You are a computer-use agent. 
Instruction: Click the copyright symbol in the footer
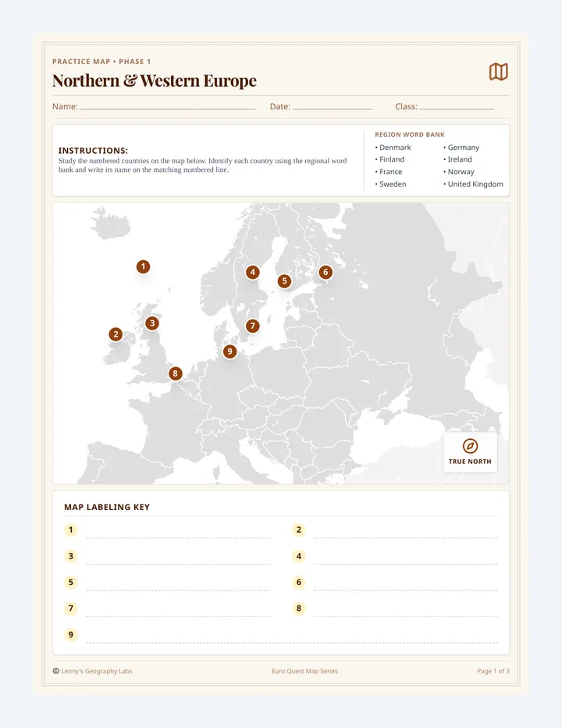pyautogui.click(x=56, y=671)
